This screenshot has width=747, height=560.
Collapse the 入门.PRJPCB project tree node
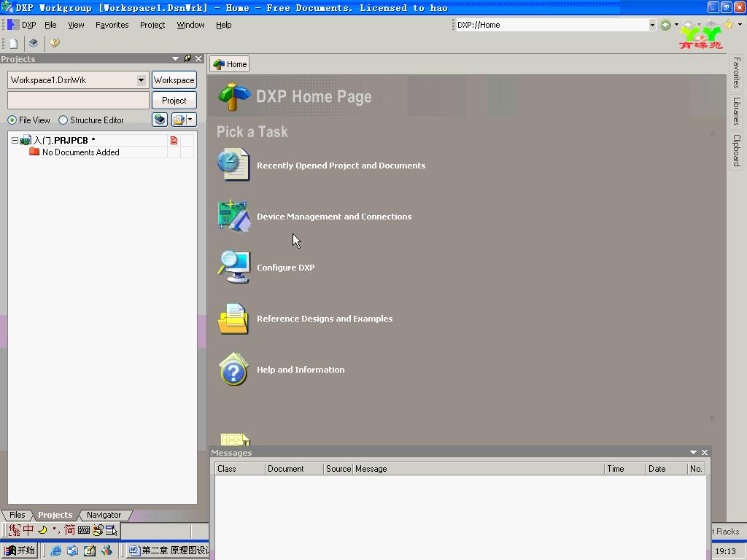click(15, 141)
